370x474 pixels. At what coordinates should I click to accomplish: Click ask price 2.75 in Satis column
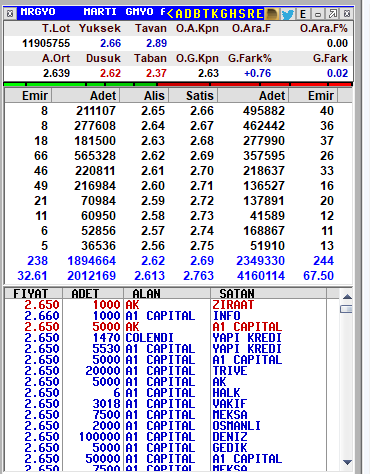click(x=202, y=246)
